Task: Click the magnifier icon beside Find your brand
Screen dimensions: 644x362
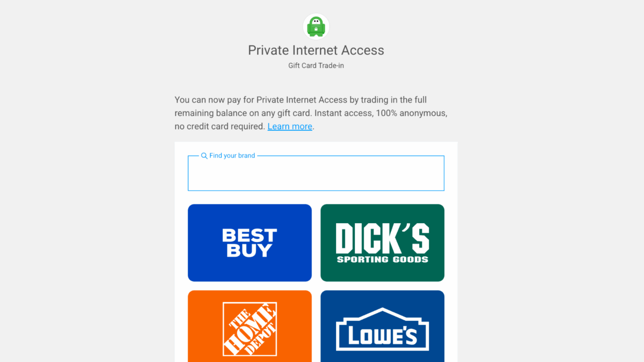Action: tap(204, 156)
